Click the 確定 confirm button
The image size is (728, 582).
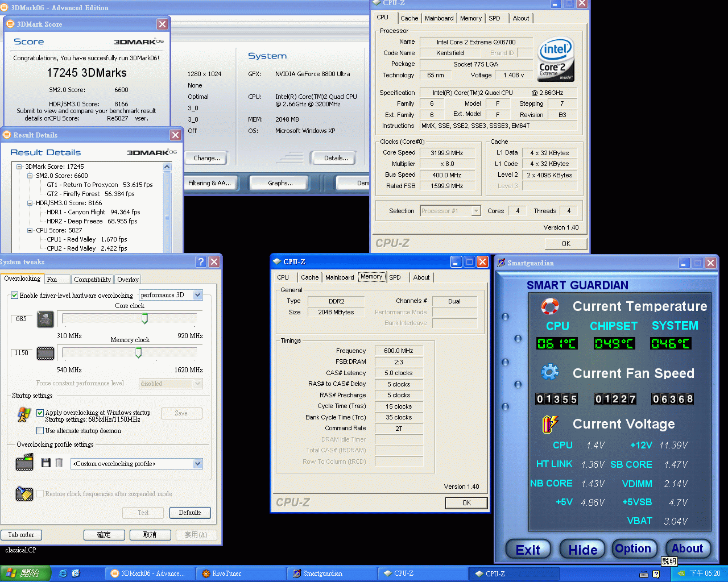(104, 535)
